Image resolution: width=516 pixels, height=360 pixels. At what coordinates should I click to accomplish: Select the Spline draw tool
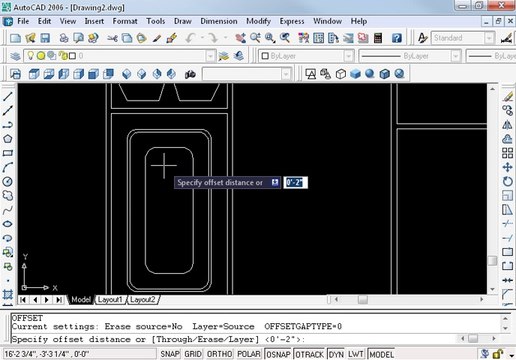click(x=8, y=210)
